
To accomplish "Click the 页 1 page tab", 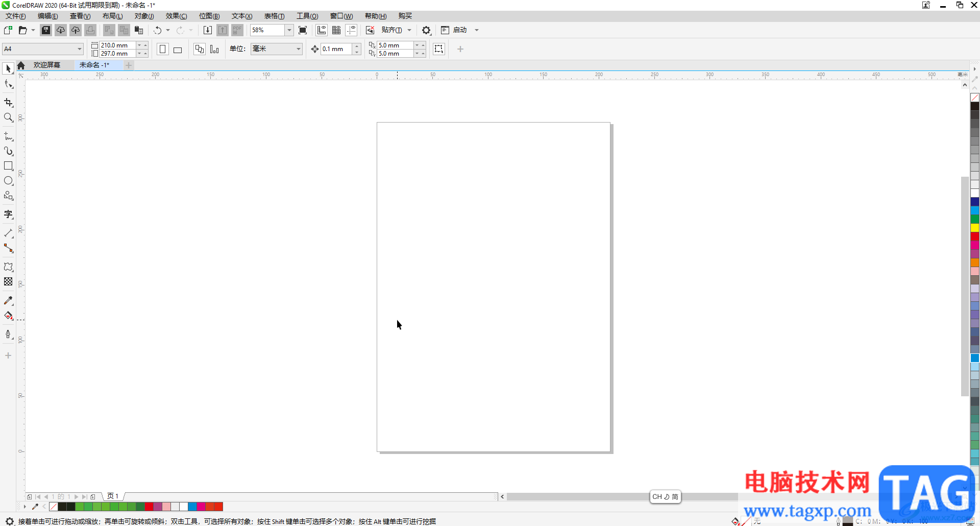I will pos(113,496).
